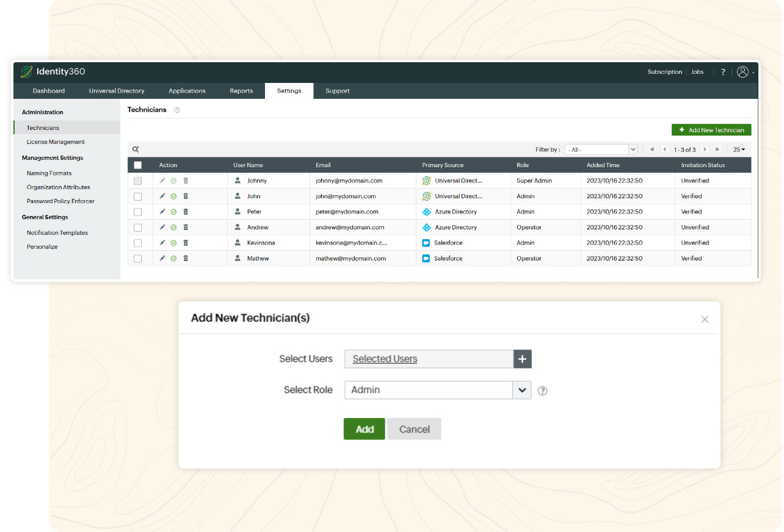The width and height of the screenshot is (784, 532).
Task: Switch to the Reports tab
Action: pos(241,90)
